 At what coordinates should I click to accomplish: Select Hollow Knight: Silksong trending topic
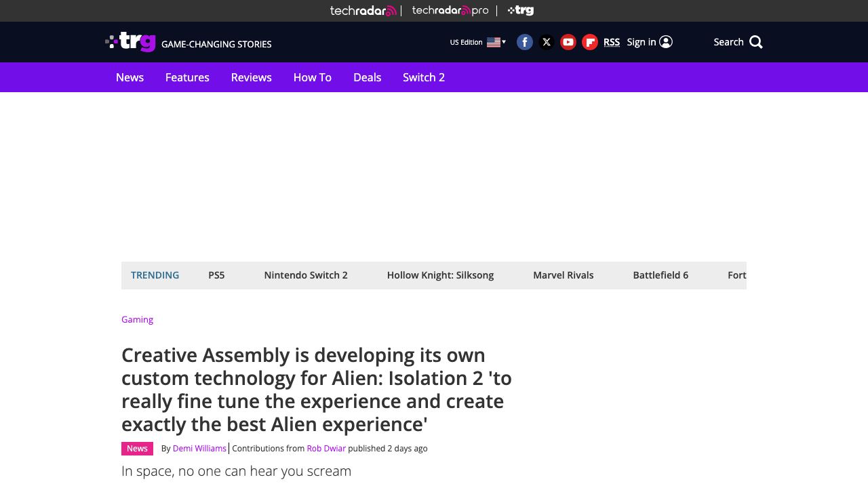point(440,275)
